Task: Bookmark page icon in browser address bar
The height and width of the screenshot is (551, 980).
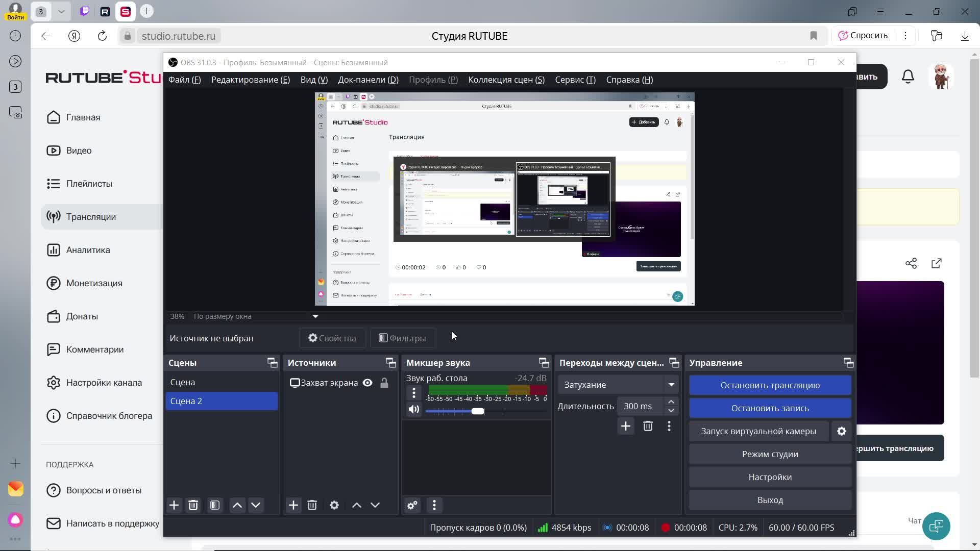Action: tap(814, 36)
